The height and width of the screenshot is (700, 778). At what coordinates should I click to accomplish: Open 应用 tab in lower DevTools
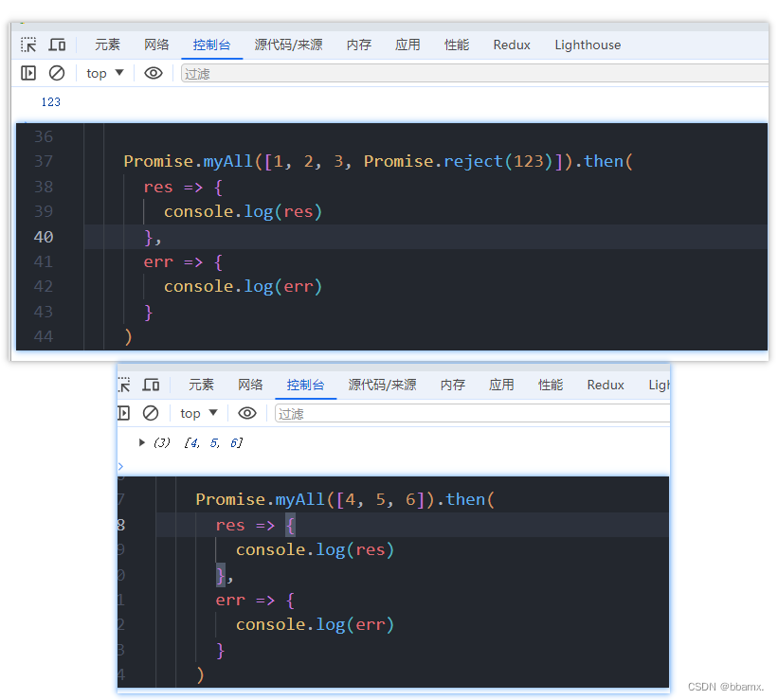(501, 385)
